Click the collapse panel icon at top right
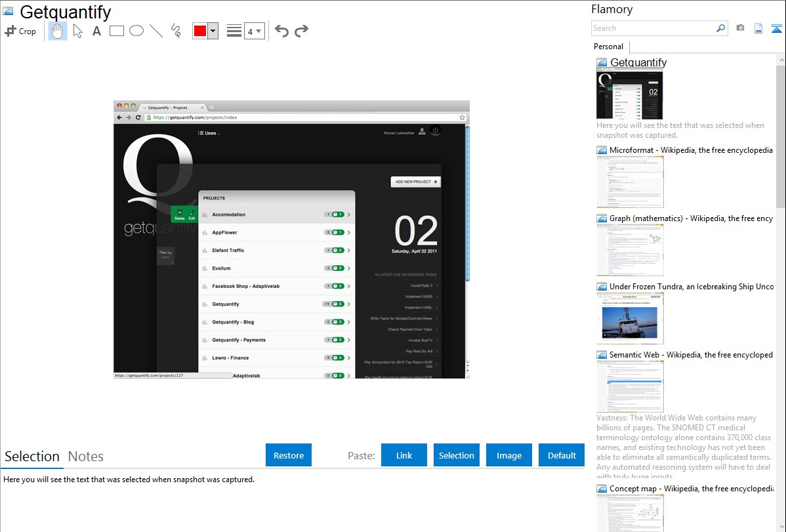This screenshot has height=532, width=786. [776, 28]
